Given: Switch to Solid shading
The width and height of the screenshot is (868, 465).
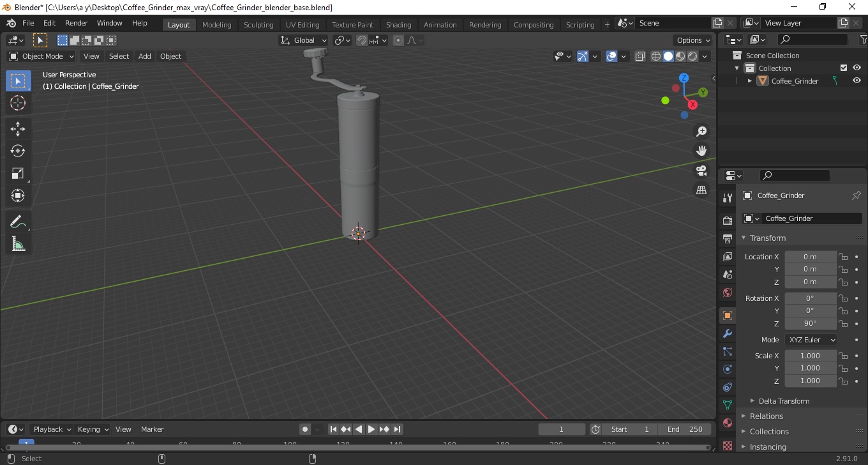Looking at the screenshot, I should pyautogui.click(x=668, y=56).
